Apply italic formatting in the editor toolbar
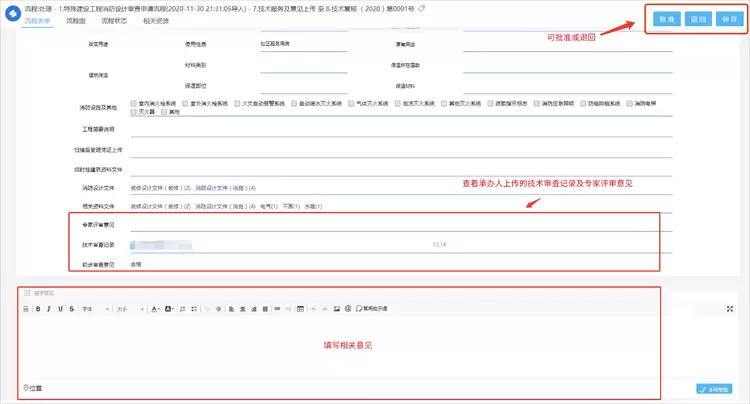The image size is (750, 404). click(48, 309)
